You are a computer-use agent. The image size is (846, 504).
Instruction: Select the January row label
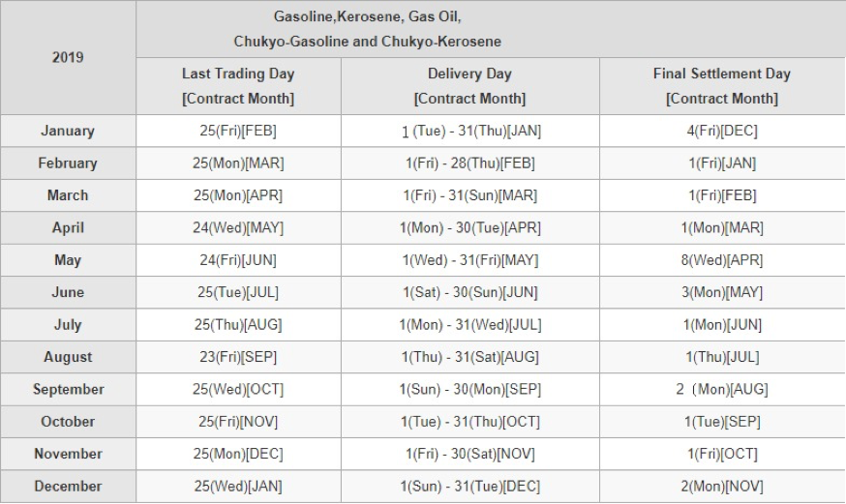[68, 131]
